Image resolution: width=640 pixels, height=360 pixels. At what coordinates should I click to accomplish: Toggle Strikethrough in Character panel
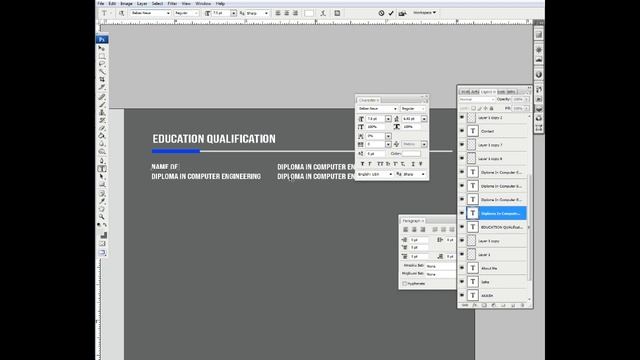(x=421, y=164)
